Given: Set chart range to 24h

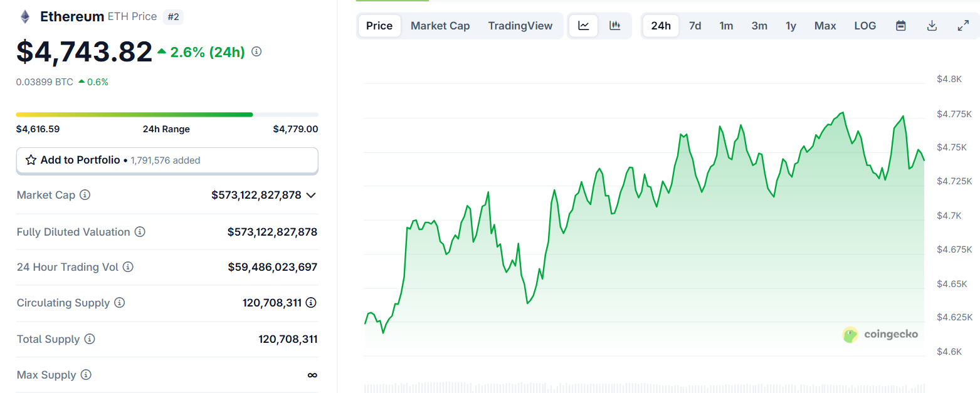Looking at the screenshot, I should coord(661,26).
